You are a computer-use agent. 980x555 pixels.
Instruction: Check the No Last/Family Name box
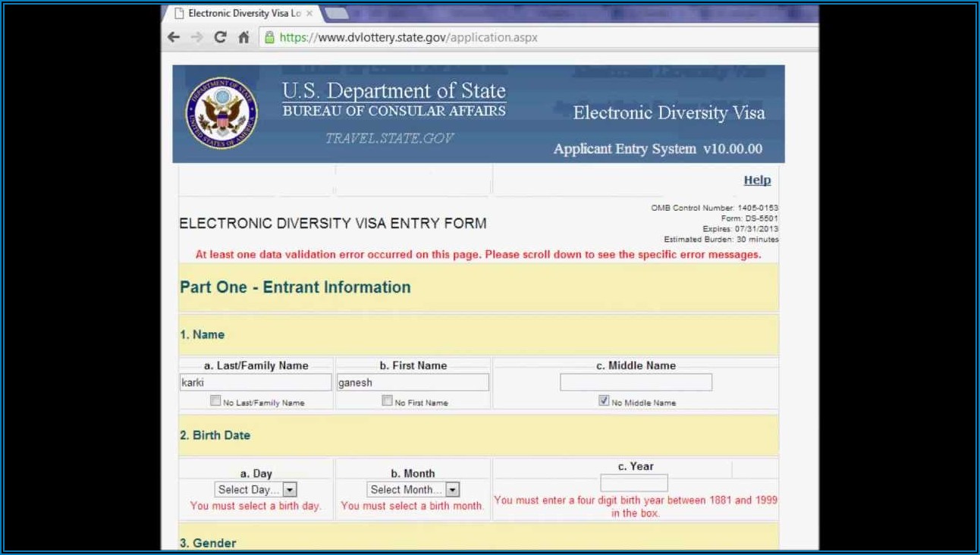215,401
